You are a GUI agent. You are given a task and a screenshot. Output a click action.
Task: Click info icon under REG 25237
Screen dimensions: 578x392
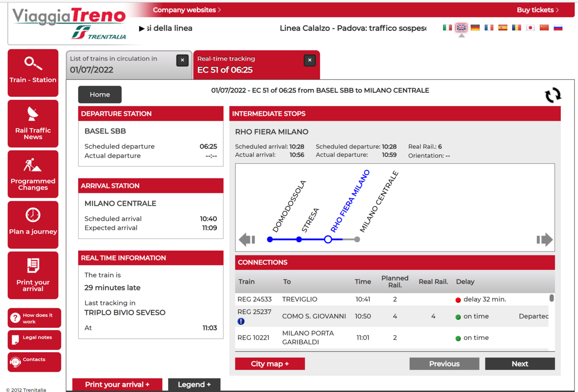(x=241, y=321)
